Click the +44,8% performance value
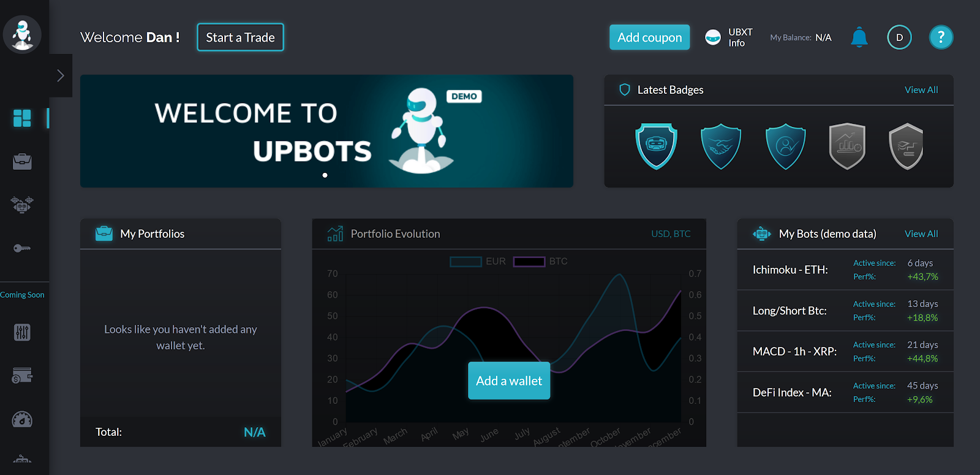The image size is (980, 475). click(x=922, y=359)
